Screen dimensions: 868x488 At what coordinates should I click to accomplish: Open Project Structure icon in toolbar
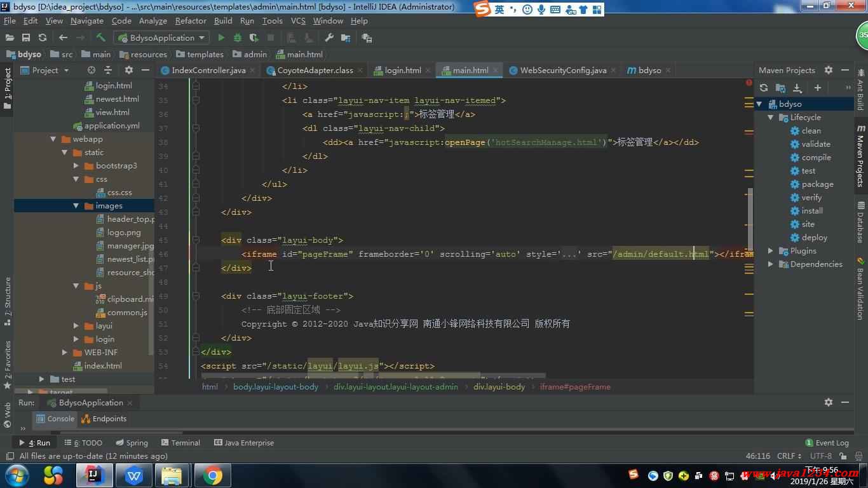tap(346, 37)
